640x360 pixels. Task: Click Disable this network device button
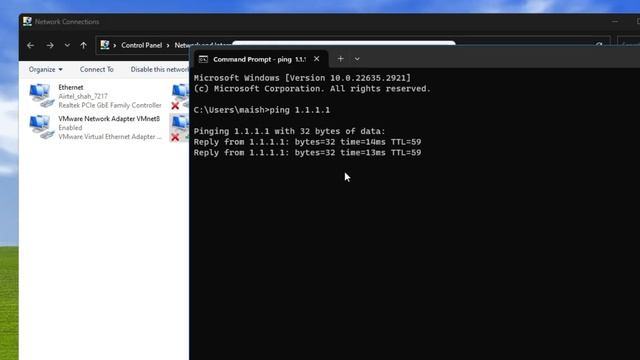pyautogui.click(x=160, y=69)
